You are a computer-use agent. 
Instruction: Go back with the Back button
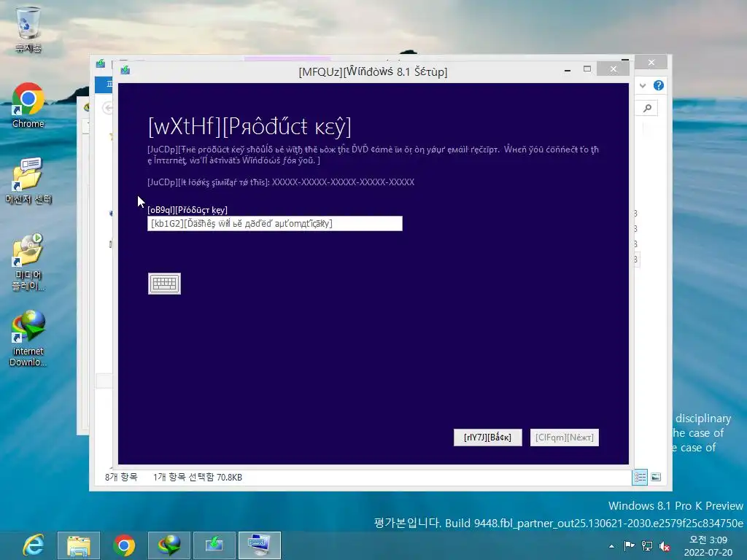pos(488,437)
